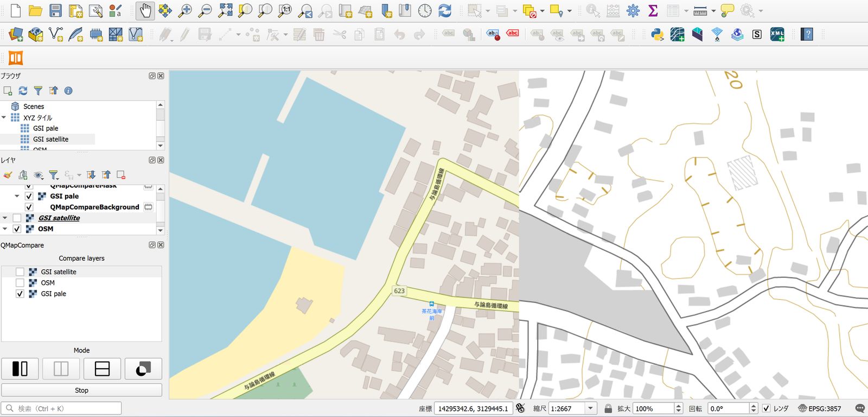Toggle visibility of GSI pale layer
868x417 pixels.
(29, 196)
